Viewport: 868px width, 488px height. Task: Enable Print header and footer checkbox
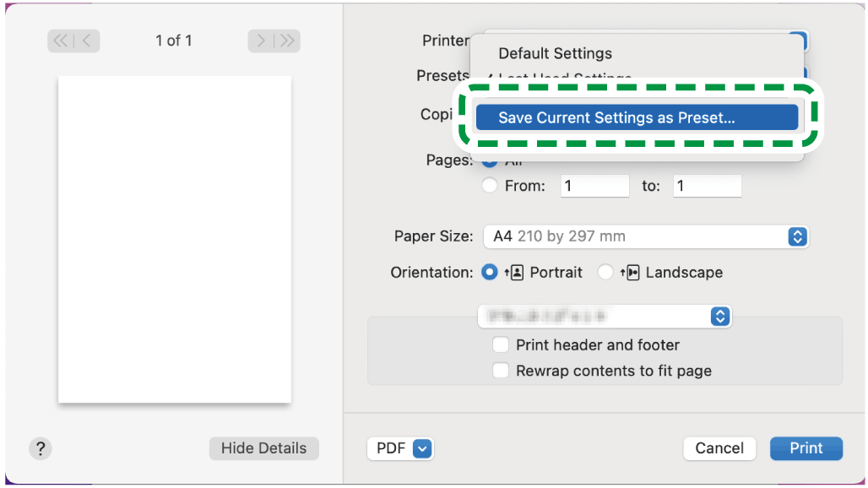click(502, 344)
